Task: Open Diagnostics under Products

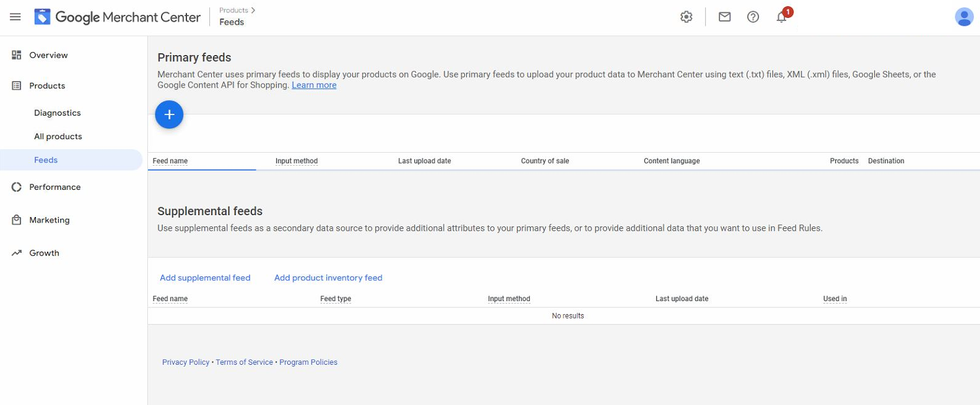Action: 58,113
